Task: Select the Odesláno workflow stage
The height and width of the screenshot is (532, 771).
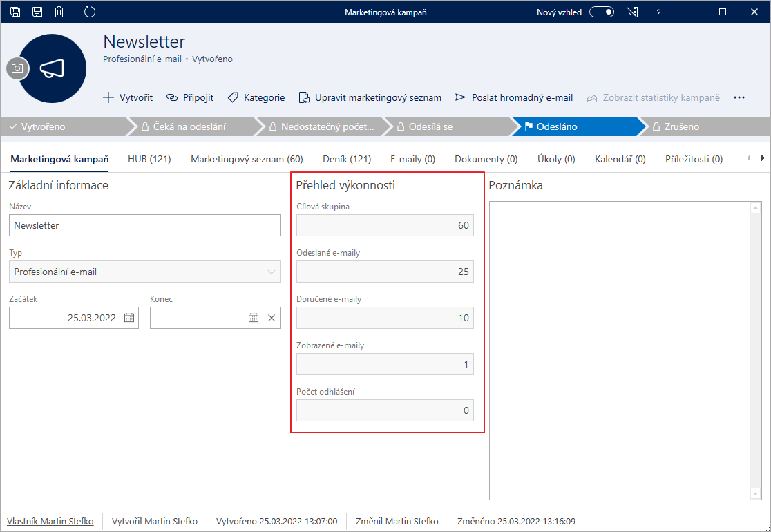Action: click(x=578, y=126)
